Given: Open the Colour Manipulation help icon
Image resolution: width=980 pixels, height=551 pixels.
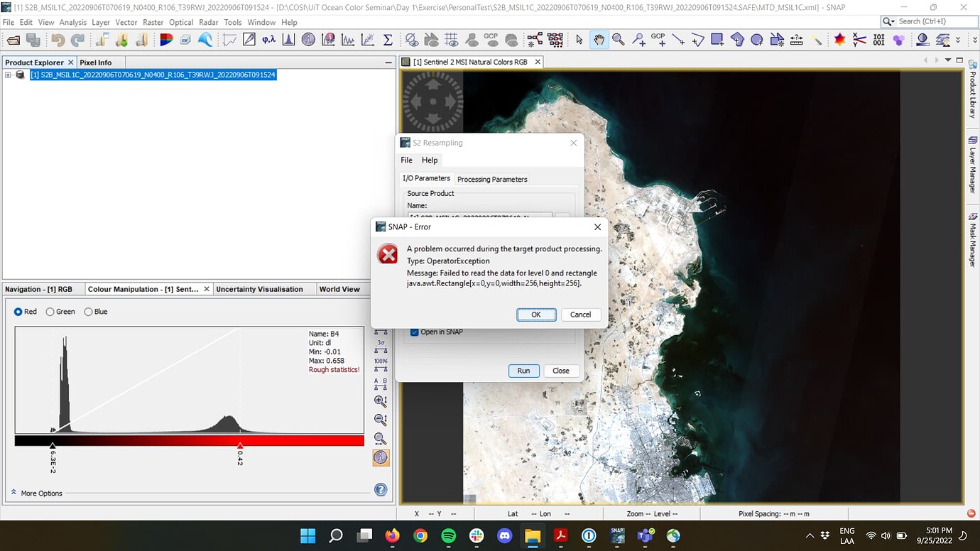Looking at the screenshot, I should click(381, 489).
